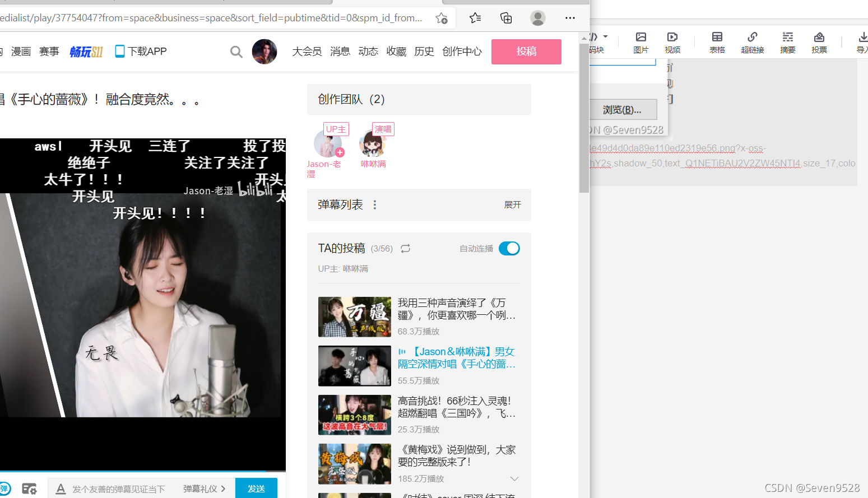
Task: Open danmaku font style options with the A icon
Action: point(61,488)
